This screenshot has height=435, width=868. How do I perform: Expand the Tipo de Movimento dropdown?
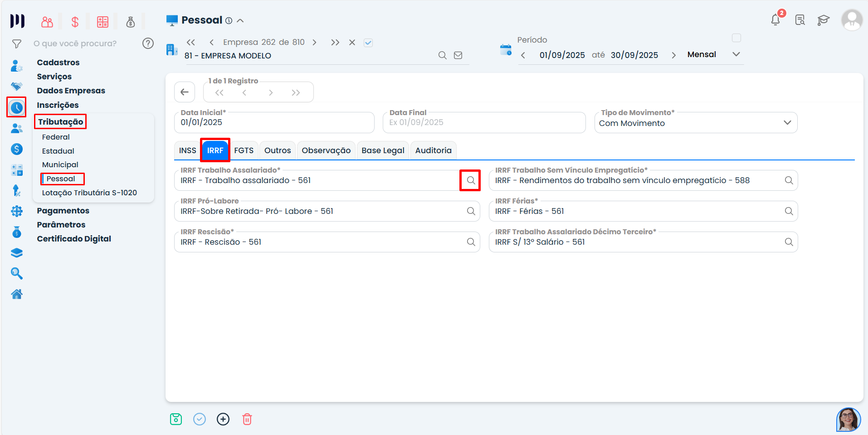pyautogui.click(x=787, y=123)
